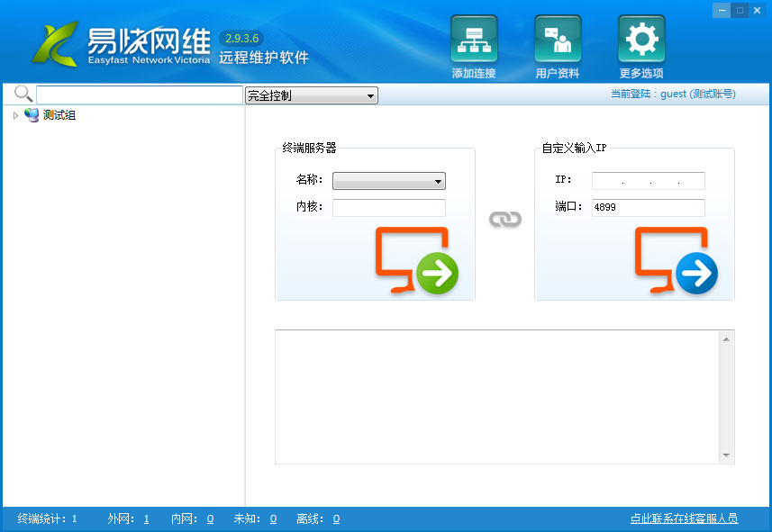The height and width of the screenshot is (532, 772).
Task: Open the 名称 server name dropdown
Action: (x=389, y=181)
